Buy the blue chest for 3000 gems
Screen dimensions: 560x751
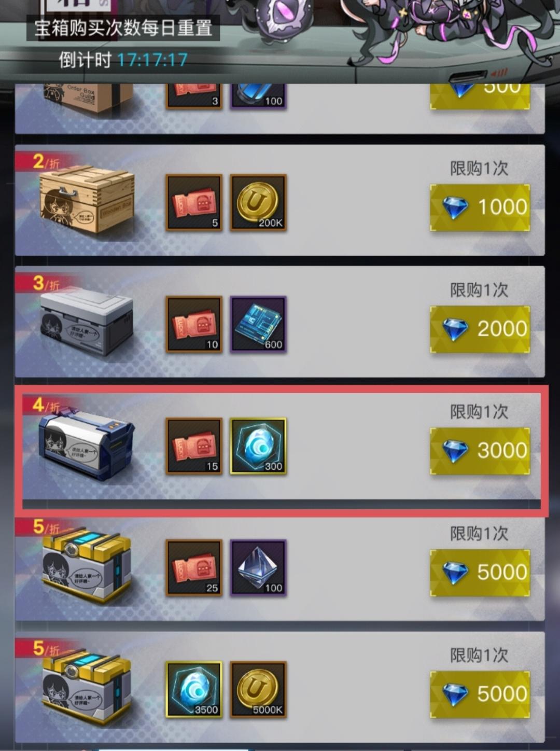tap(480, 451)
